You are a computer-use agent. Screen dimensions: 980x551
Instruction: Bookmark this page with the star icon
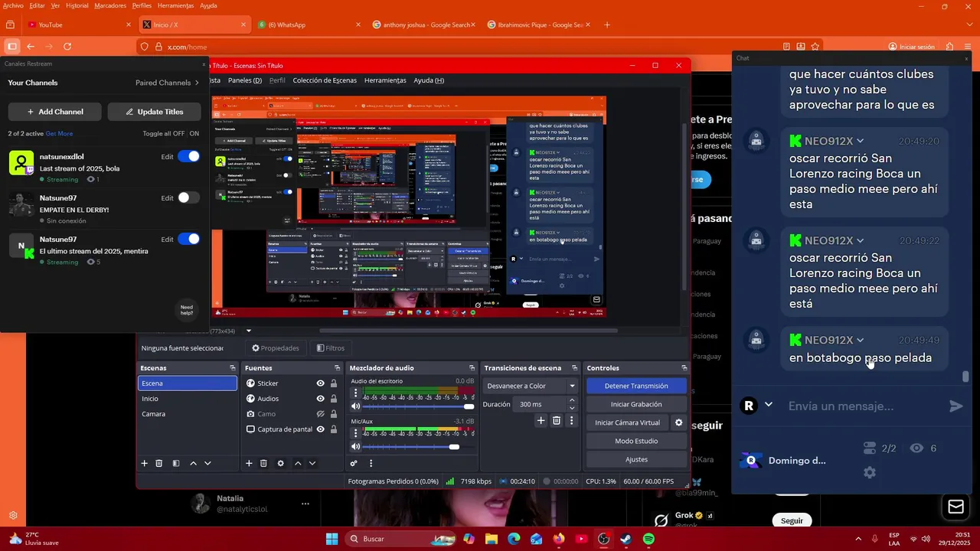[815, 47]
